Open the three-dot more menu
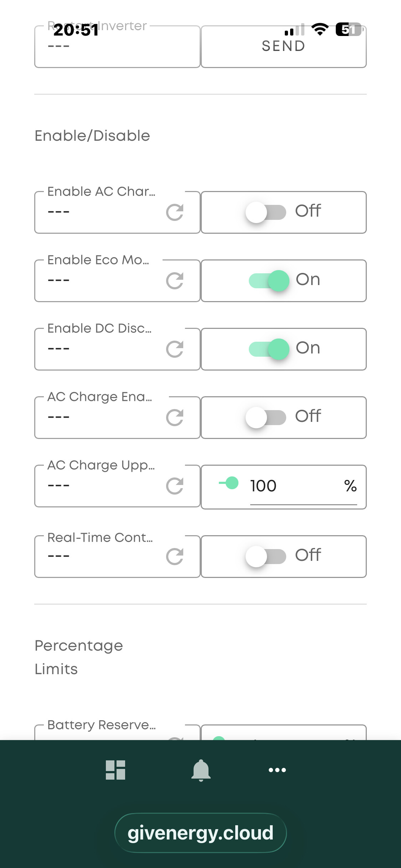 pos(277,770)
